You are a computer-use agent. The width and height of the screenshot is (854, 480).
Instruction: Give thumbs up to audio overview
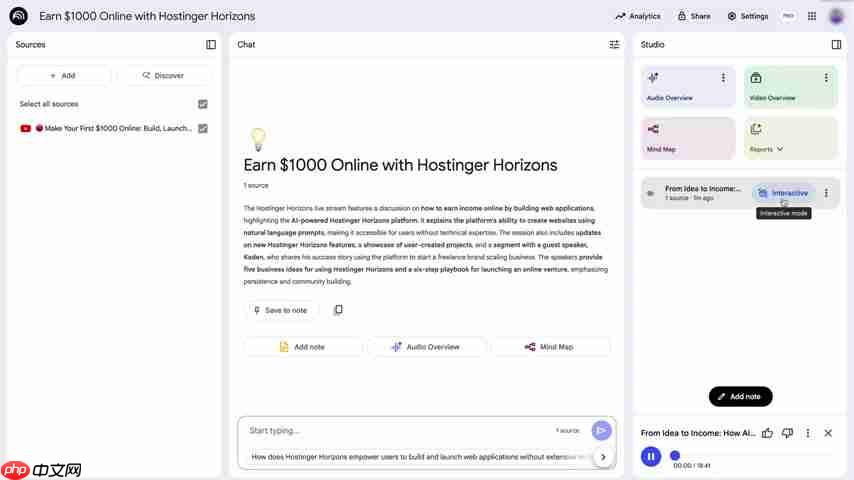pos(767,433)
